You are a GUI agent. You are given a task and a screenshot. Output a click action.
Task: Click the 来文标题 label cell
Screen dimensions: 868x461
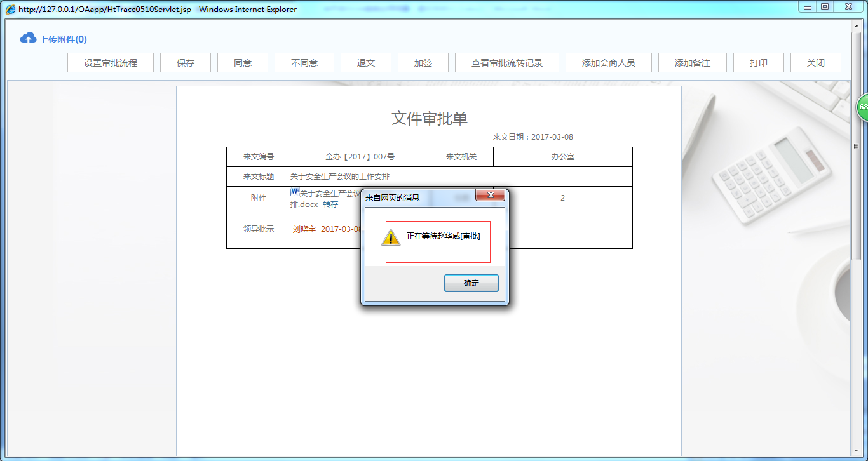pyautogui.click(x=259, y=177)
